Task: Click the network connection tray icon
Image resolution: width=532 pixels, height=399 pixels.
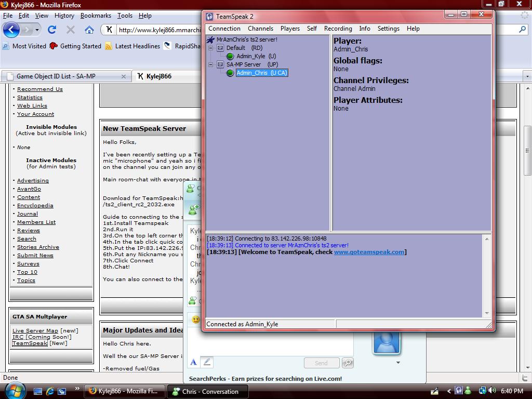Action: pyautogui.click(x=482, y=391)
